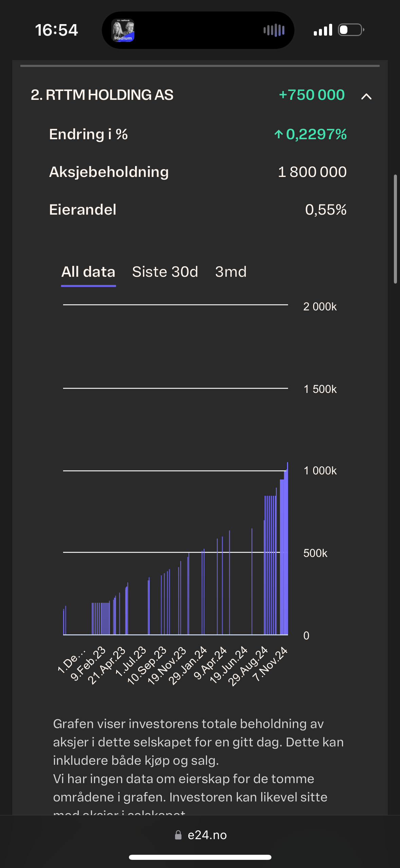Tap the cellular signal bars icon
Screen dimensions: 400x868
click(x=323, y=30)
